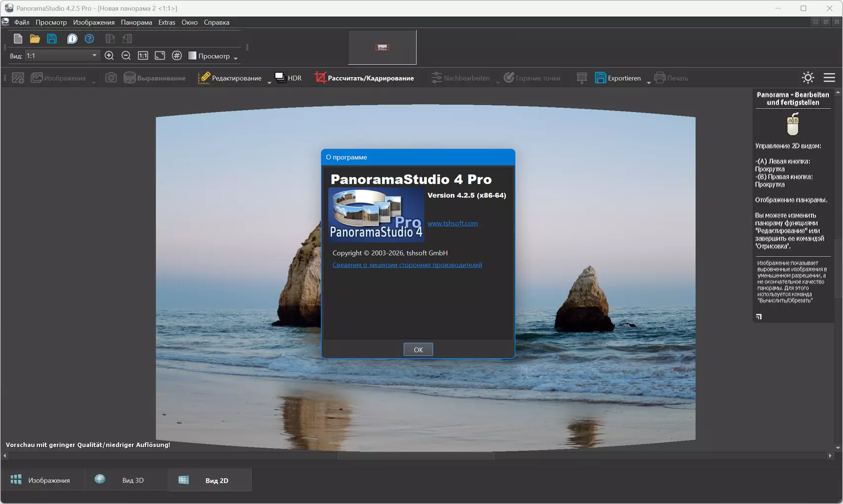Click the low-quality preview warning text
This screenshot has height=504, width=843.
pyautogui.click(x=88, y=445)
